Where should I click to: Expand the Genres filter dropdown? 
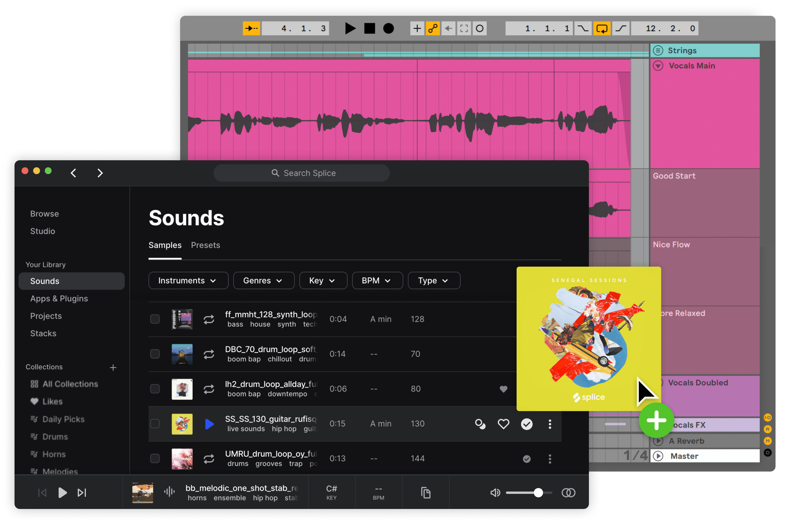[x=263, y=281]
